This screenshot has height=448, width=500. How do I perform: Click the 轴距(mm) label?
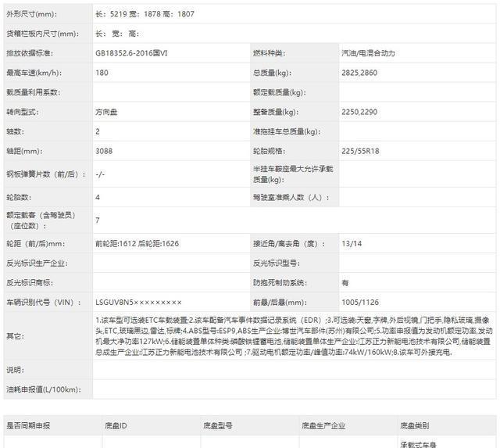tap(24, 151)
